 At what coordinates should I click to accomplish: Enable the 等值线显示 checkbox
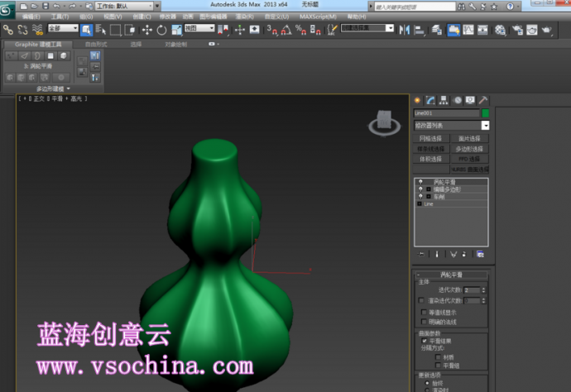[x=423, y=313]
